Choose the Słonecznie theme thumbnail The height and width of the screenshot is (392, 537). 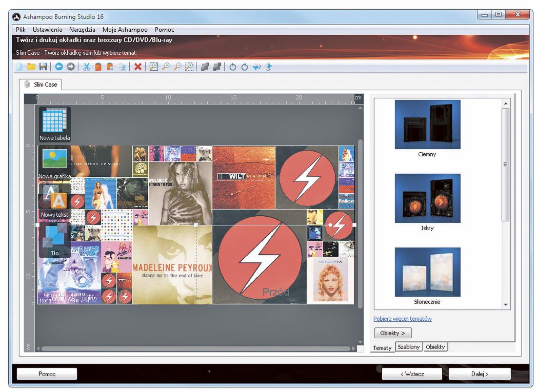coord(427,272)
